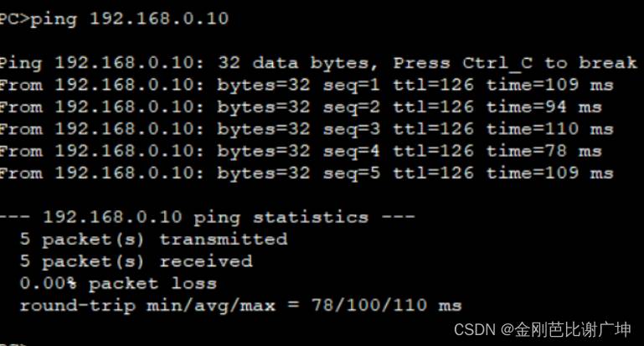
Task: Click the seq=5 reply line
Action: pos(307,173)
